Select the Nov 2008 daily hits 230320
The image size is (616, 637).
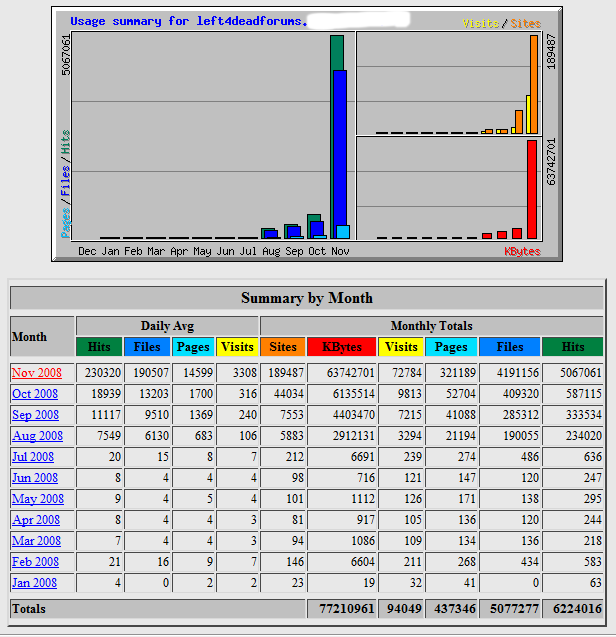pyautogui.click(x=103, y=373)
